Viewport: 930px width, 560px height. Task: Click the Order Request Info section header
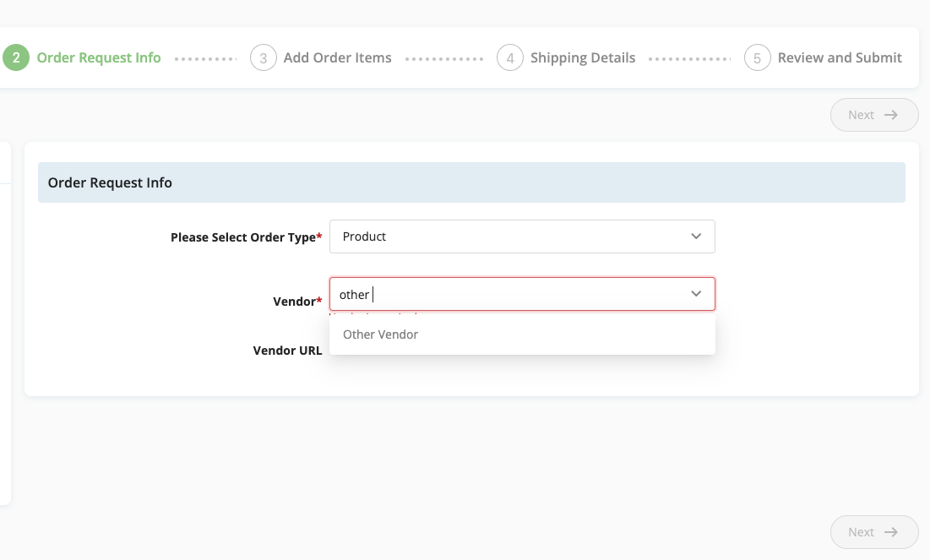tap(471, 182)
